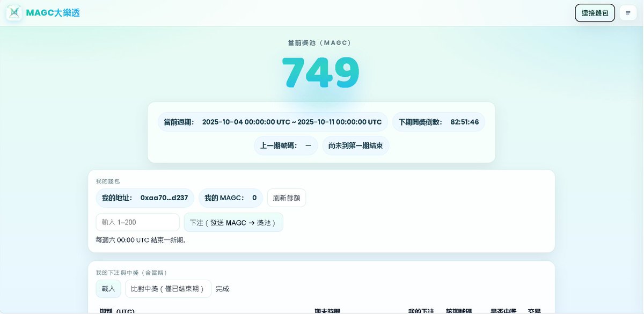Connect wallet with the 連接錢包 button

(595, 12)
